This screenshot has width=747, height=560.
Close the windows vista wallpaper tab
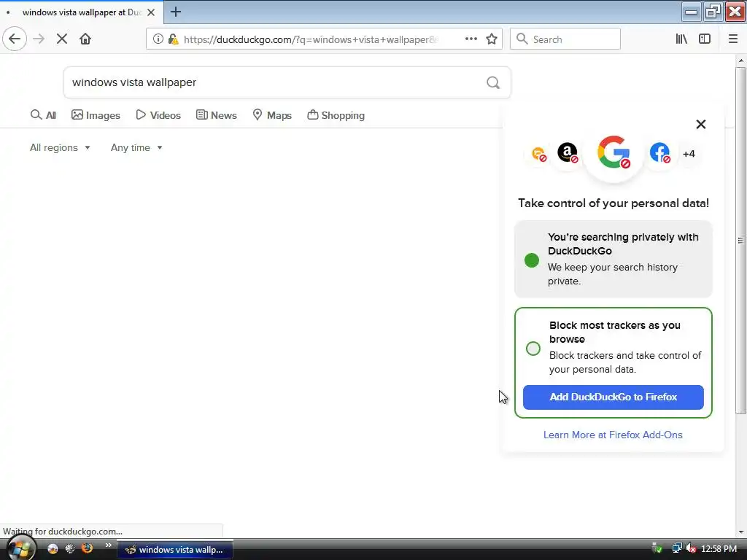click(x=151, y=12)
